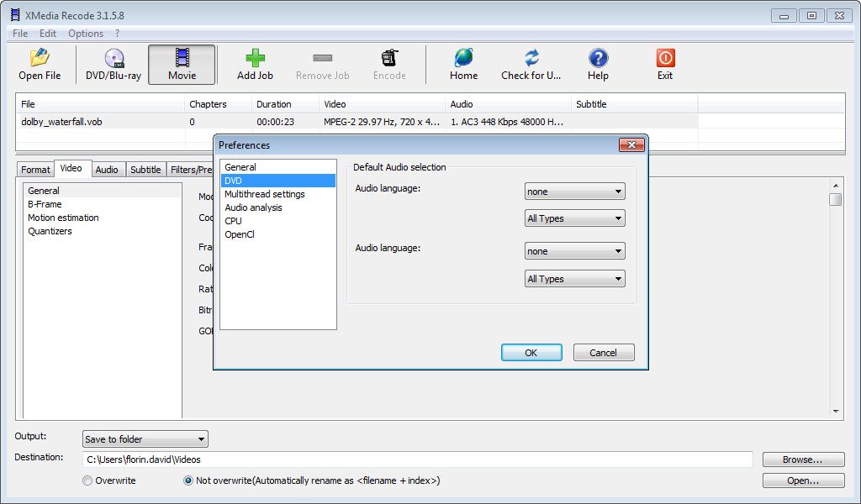The image size is (861, 504).
Task: Confirm Preferences with the OK button
Action: [531, 353]
